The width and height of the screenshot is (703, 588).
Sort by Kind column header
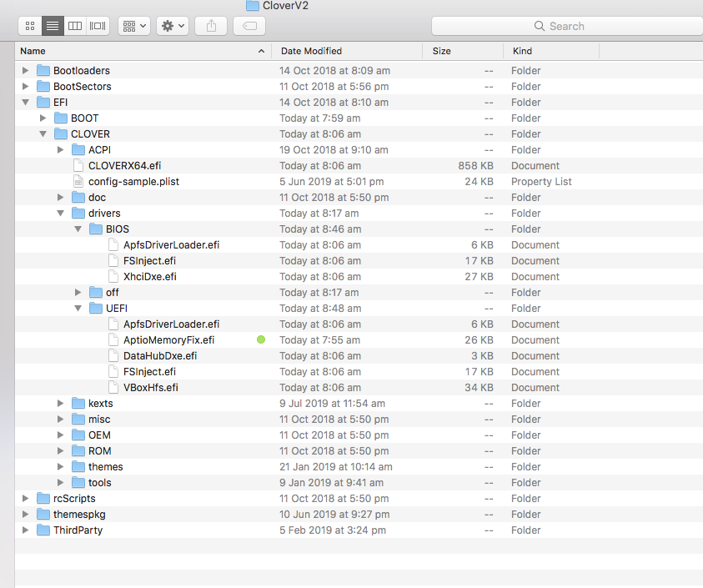point(551,51)
